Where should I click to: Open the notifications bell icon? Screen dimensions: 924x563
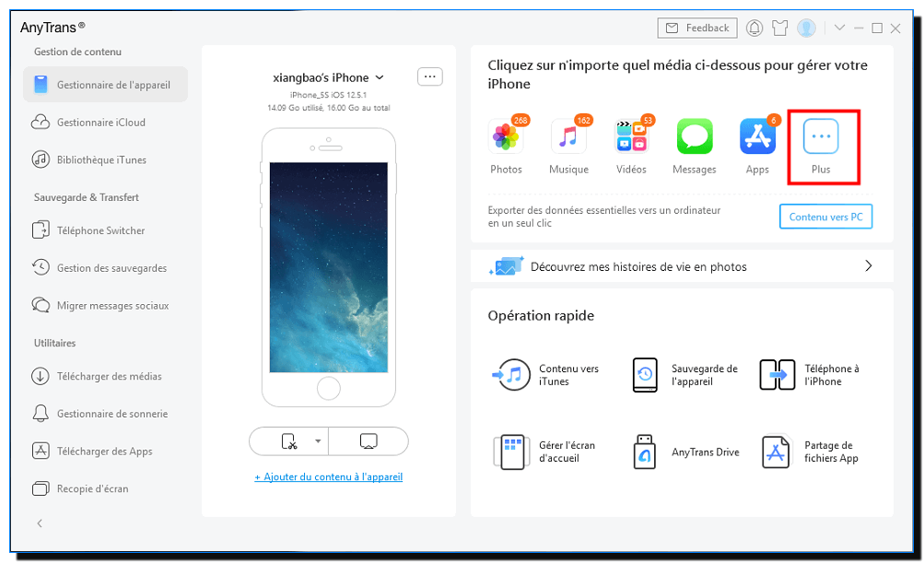tap(754, 29)
